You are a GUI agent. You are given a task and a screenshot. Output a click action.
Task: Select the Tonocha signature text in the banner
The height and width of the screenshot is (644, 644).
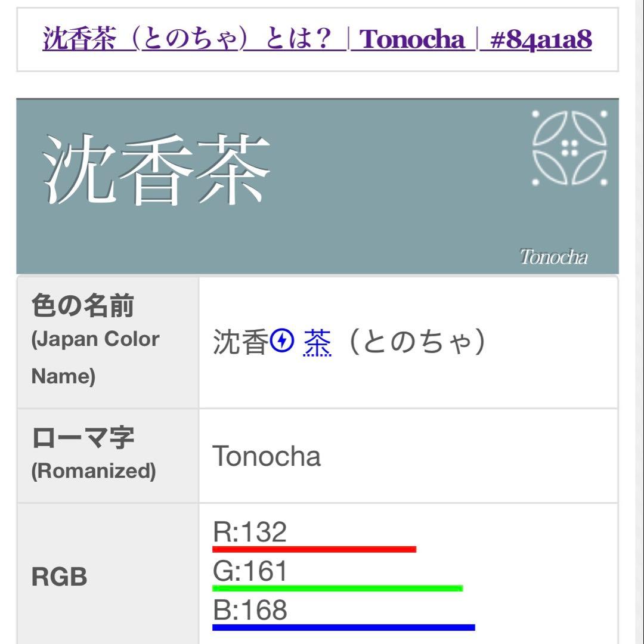[x=554, y=258]
